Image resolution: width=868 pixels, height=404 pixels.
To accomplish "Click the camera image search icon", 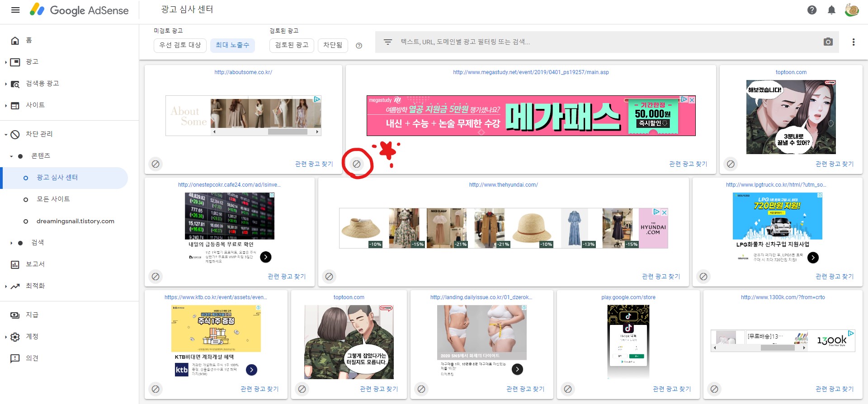I will [828, 42].
